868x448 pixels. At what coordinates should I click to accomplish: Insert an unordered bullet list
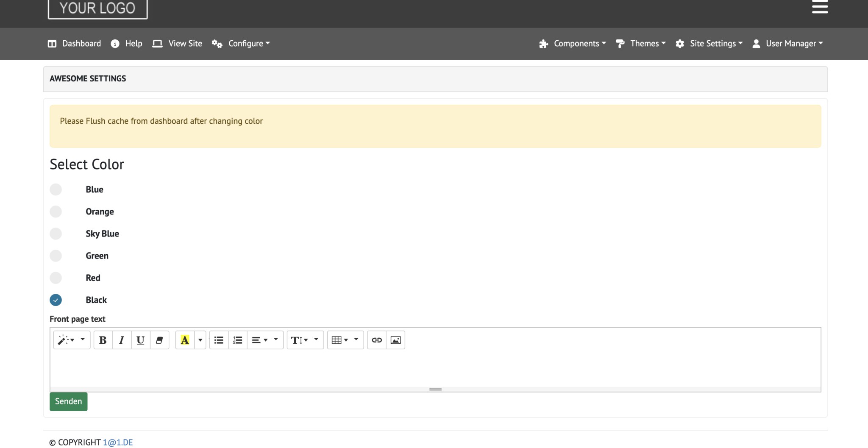pos(219,340)
